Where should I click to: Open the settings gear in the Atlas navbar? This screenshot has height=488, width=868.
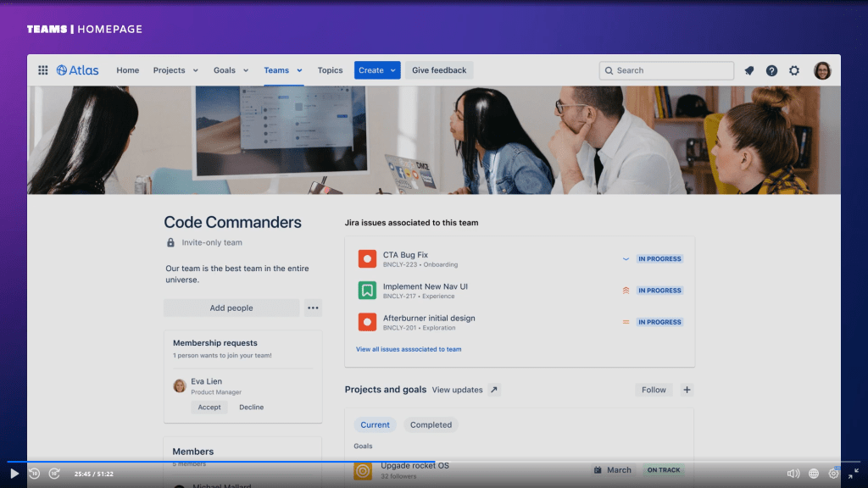click(x=794, y=71)
